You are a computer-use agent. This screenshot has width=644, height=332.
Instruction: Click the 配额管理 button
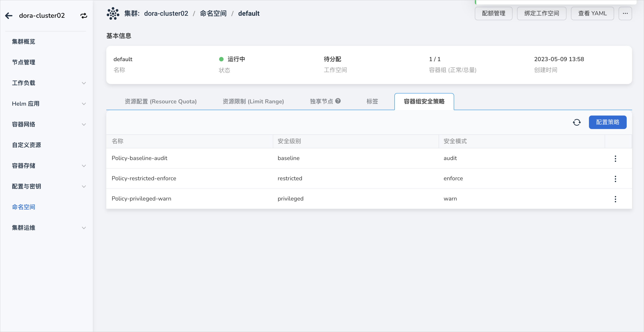click(493, 13)
